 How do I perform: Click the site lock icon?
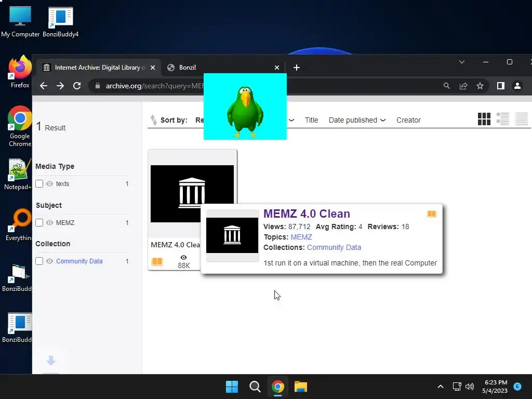pos(98,86)
